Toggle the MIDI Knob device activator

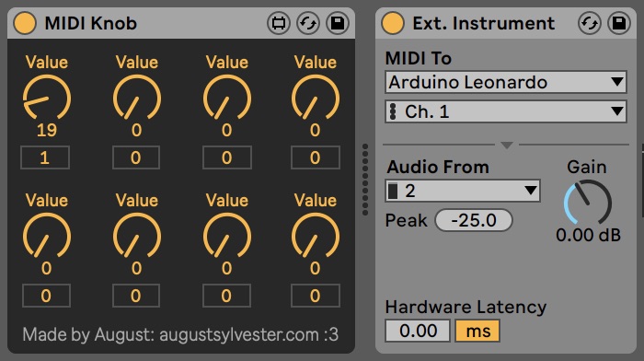coord(25,23)
